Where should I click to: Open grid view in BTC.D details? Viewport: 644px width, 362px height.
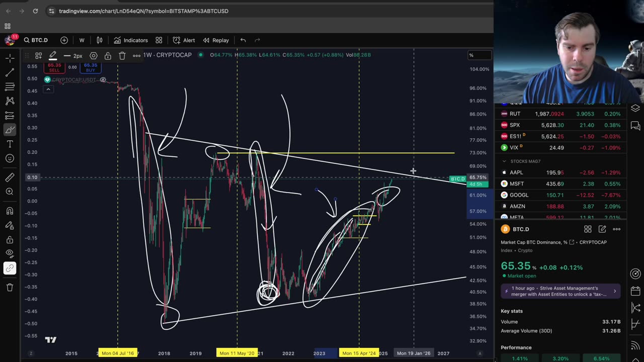coord(588,229)
